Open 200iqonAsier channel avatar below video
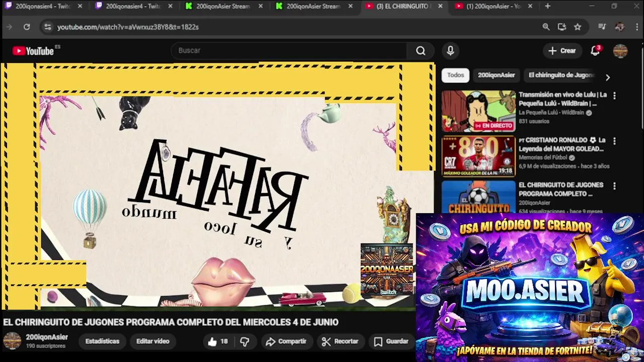The width and height of the screenshot is (644, 362). click(12, 341)
